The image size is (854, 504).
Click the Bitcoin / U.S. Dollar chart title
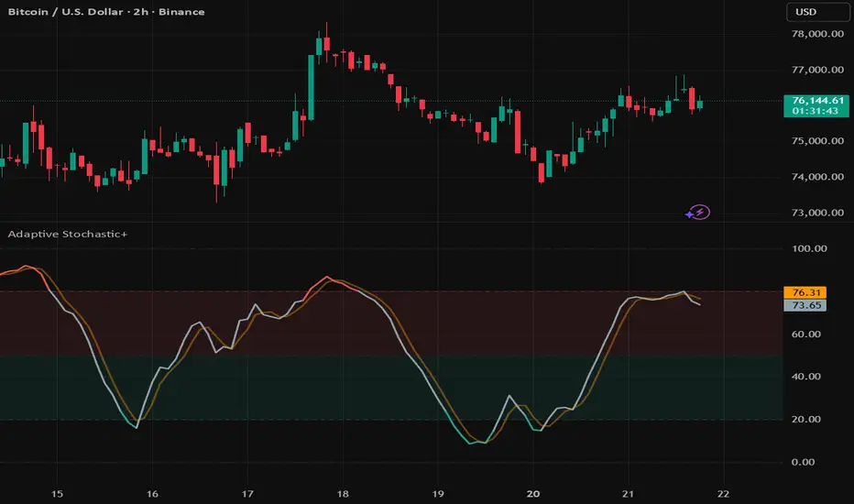coord(106,12)
